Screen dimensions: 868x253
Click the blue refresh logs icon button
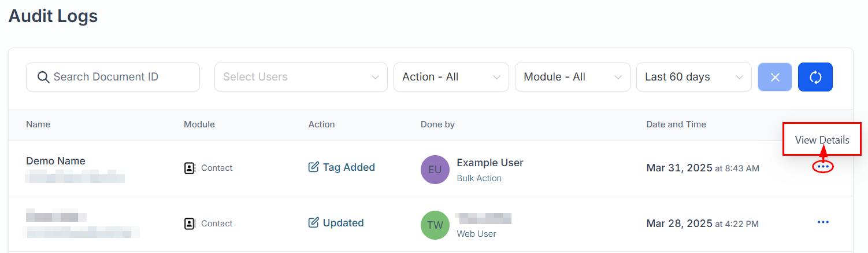pyautogui.click(x=815, y=77)
